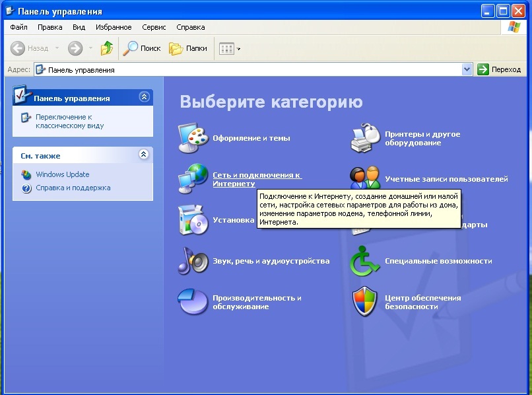Expand the address bar dropdown
The image size is (532, 395).
tap(467, 69)
